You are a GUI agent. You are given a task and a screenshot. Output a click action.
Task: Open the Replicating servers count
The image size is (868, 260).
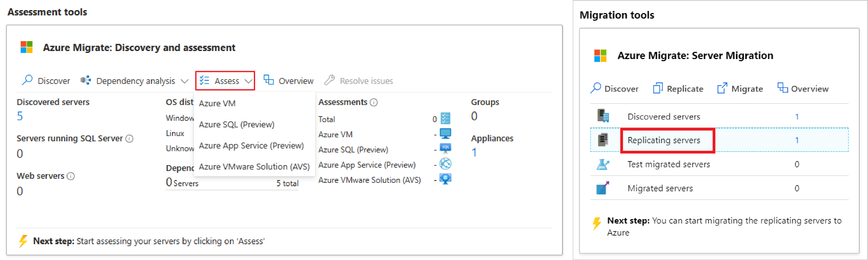pyautogui.click(x=797, y=140)
